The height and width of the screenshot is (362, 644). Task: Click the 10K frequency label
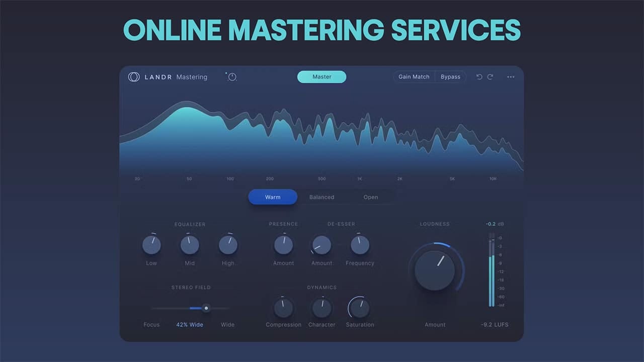(493, 179)
